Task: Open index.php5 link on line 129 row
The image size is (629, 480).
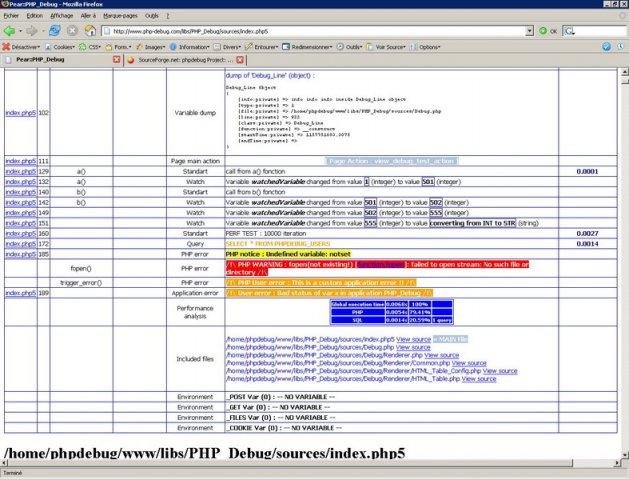Action: click(20, 172)
